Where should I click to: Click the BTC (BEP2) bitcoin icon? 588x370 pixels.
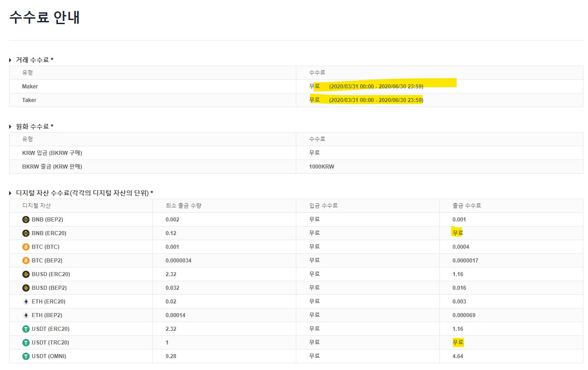pyautogui.click(x=26, y=260)
